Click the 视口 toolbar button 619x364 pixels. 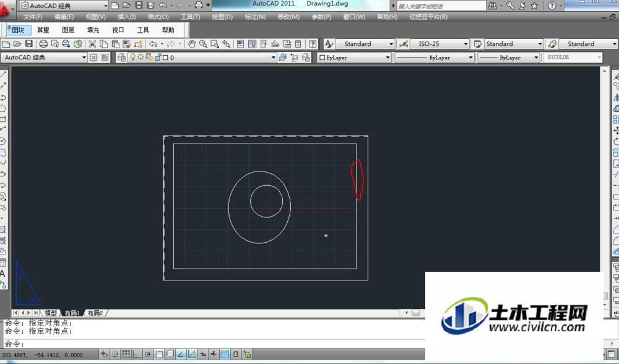118,30
